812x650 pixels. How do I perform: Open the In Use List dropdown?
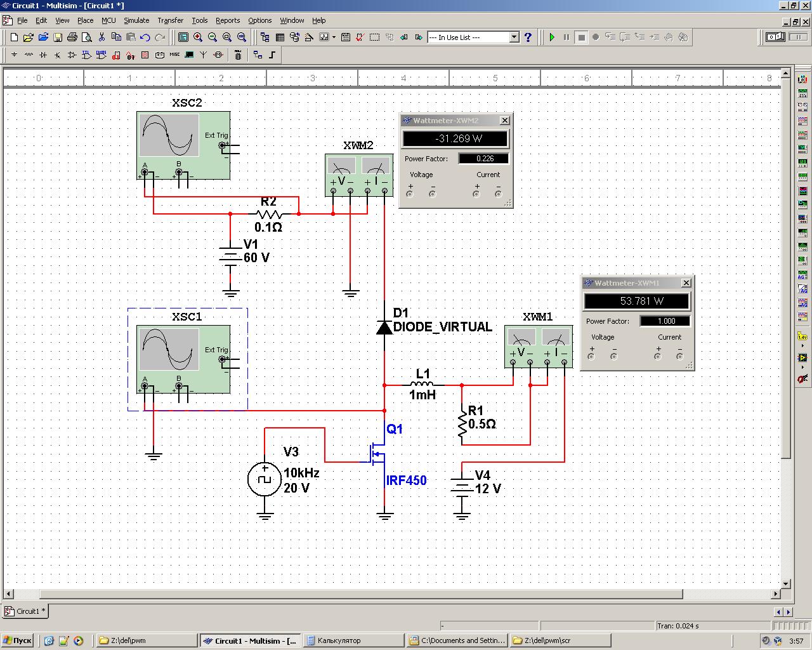514,37
